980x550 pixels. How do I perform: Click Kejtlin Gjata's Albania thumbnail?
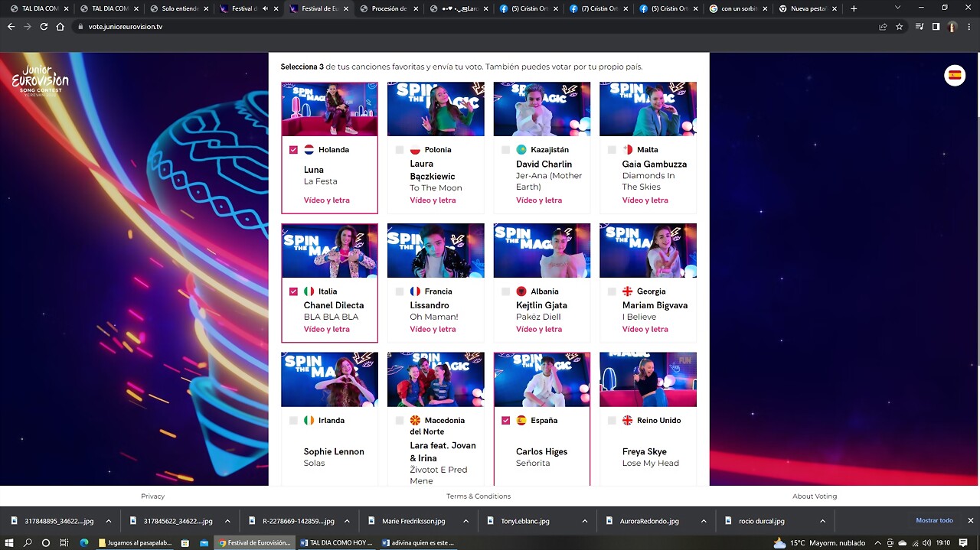[x=542, y=250]
